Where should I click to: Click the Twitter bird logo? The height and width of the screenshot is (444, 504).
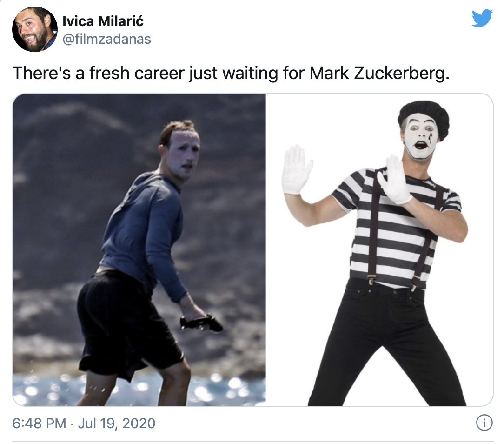pyautogui.click(x=482, y=18)
